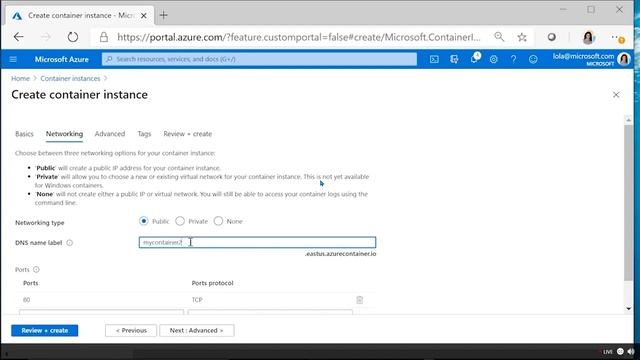Open the notifications bell
Screen dimensions: 640x360
[x=474, y=59]
